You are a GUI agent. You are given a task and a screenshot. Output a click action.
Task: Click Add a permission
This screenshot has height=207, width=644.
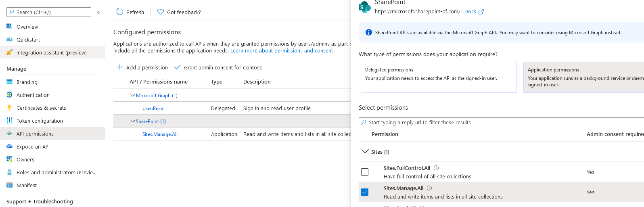(142, 67)
